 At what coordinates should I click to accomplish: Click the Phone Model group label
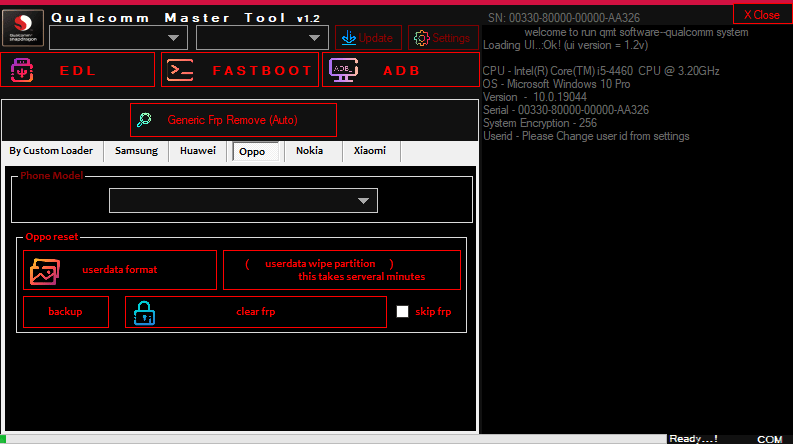[x=52, y=175]
